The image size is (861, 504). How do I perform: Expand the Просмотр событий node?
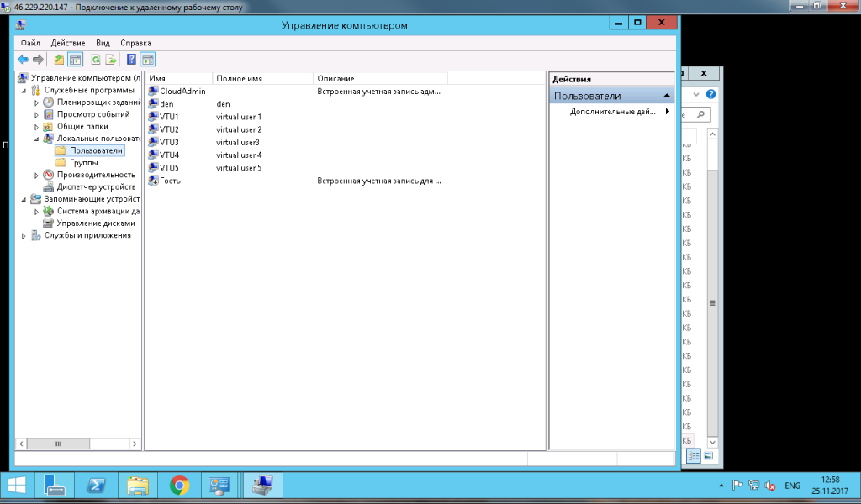tap(37, 114)
